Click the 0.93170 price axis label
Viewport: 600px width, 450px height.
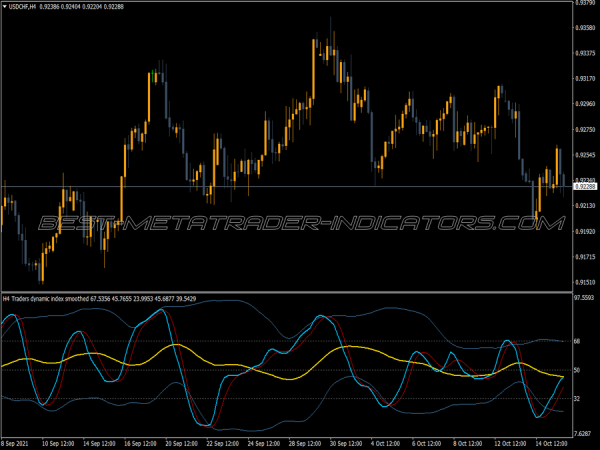[585, 78]
